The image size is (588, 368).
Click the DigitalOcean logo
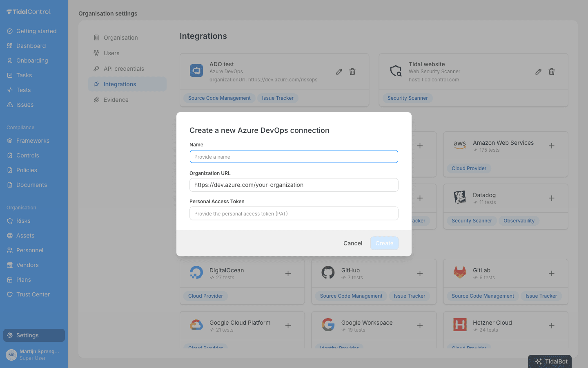coord(196,272)
